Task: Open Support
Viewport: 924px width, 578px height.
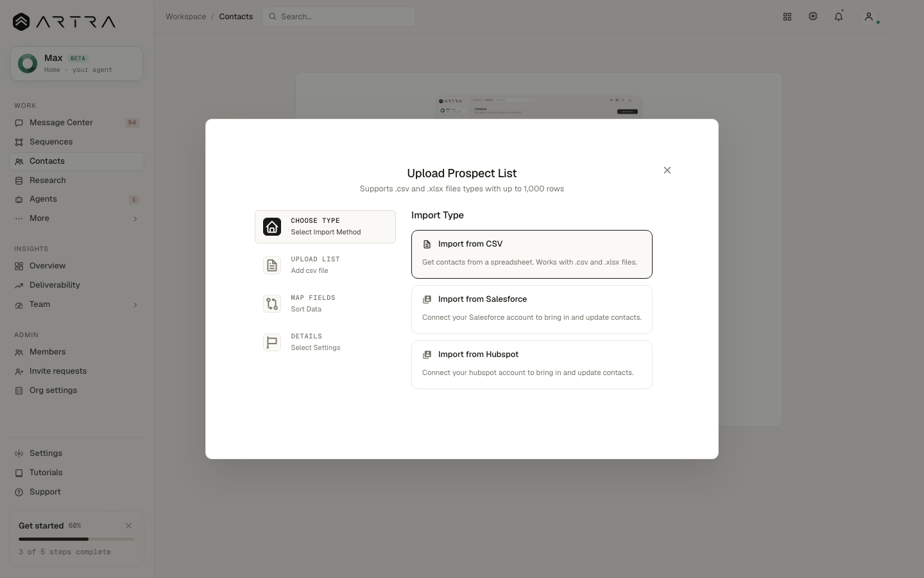Action: coord(76,492)
